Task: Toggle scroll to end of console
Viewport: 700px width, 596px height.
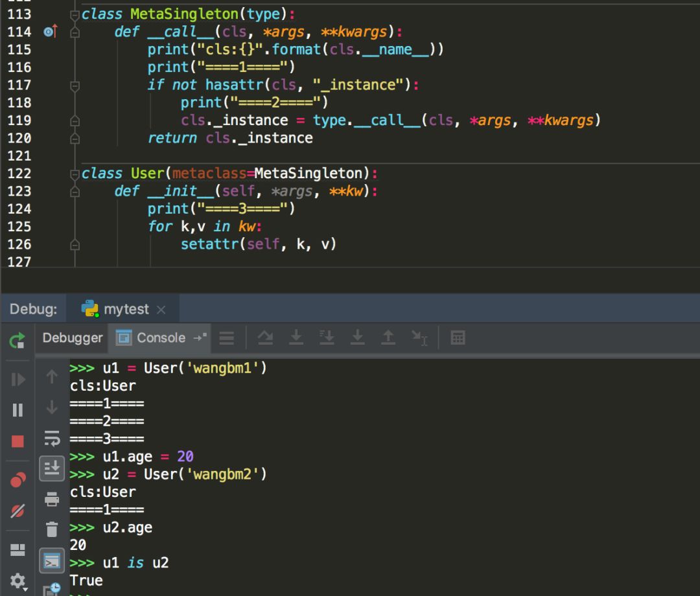Action: (x=52, y=468)
